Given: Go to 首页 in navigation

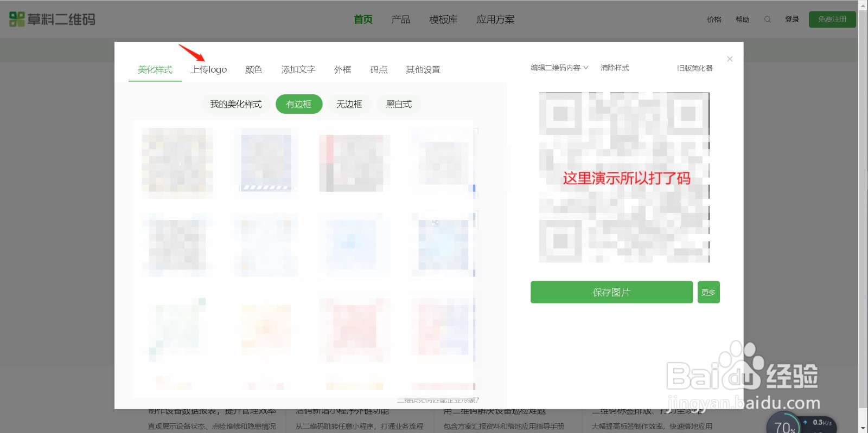Looking at the screenshot, I should point(363,20).
